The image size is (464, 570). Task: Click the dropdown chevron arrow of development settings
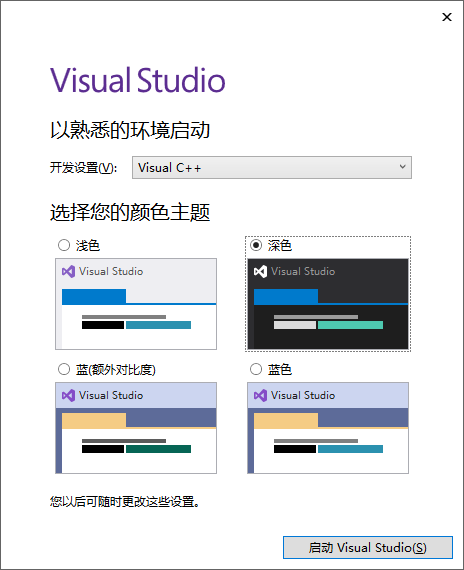pyautogui.click(x=403, y=167)
